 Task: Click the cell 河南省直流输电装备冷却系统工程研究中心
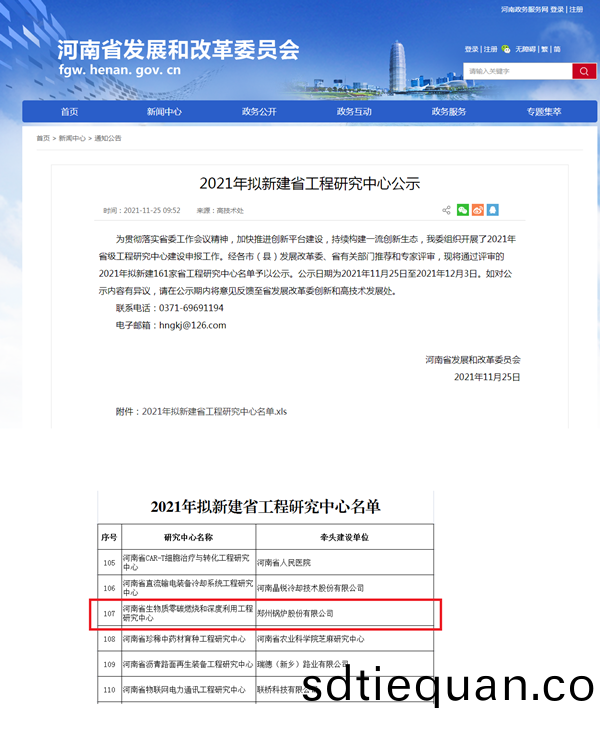click(188, 588)
